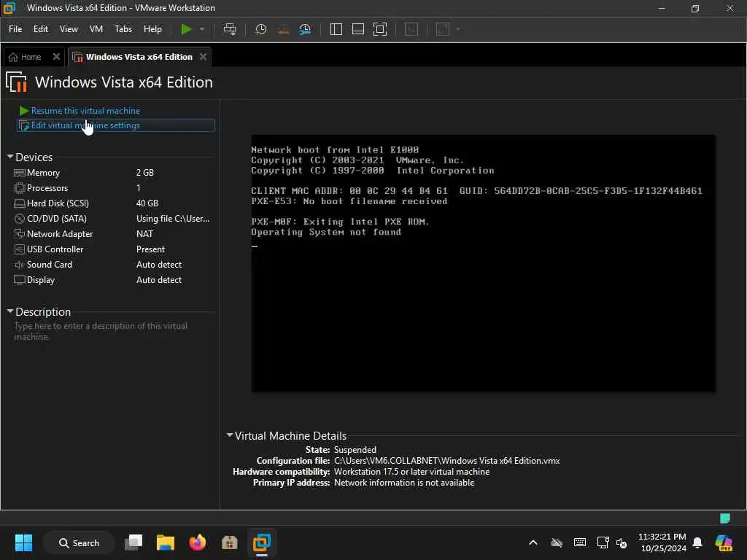Click the revert to snapshot toolbar icon
This screenshot has width=747, height=560.
pyautogui.click(x=283, y=29)
